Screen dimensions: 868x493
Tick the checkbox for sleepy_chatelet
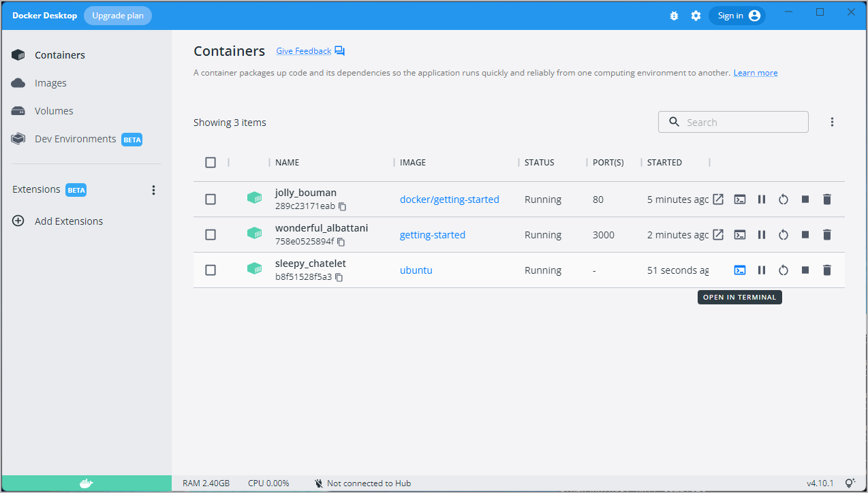coord(211,270)
